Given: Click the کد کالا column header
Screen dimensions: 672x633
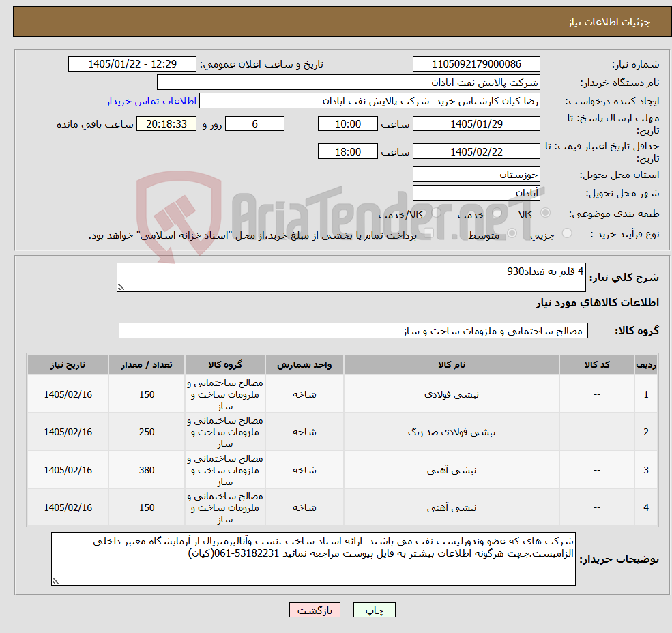Looking at the screenshot, I should 596,364.
